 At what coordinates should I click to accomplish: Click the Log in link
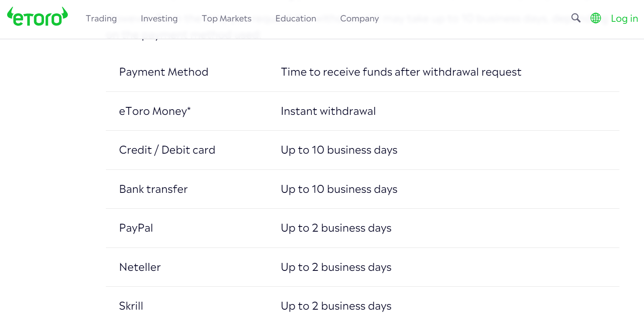[624, 19]
